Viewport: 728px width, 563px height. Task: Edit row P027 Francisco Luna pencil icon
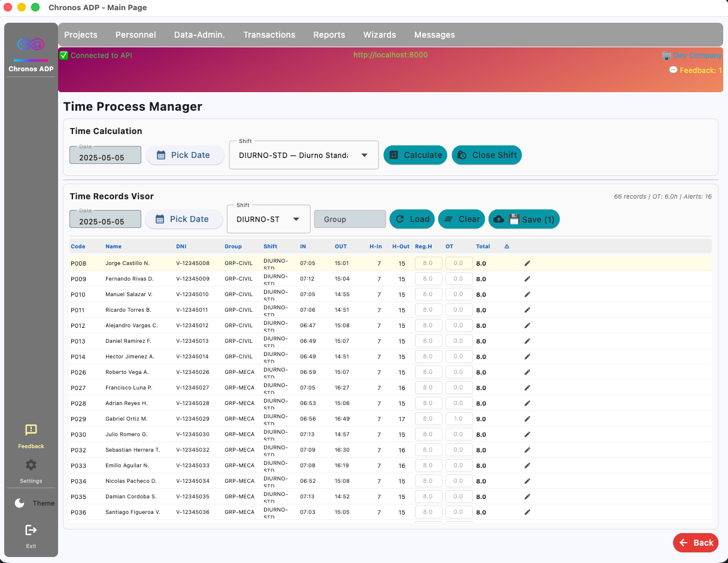point(527,388)
